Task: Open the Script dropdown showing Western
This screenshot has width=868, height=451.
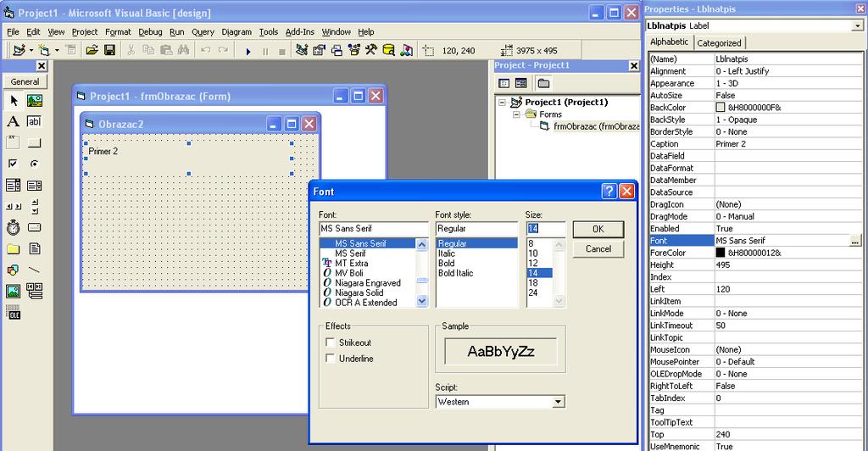Action: [x=558, y=402]
